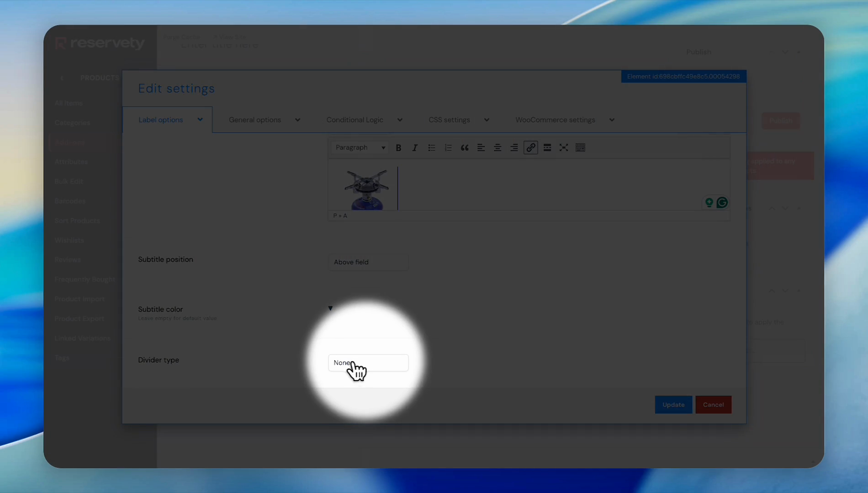The image size is (868, 493).
Task: Toggle bold formatting in the editor
Action: pyautogui.click(x=398, y=148)
